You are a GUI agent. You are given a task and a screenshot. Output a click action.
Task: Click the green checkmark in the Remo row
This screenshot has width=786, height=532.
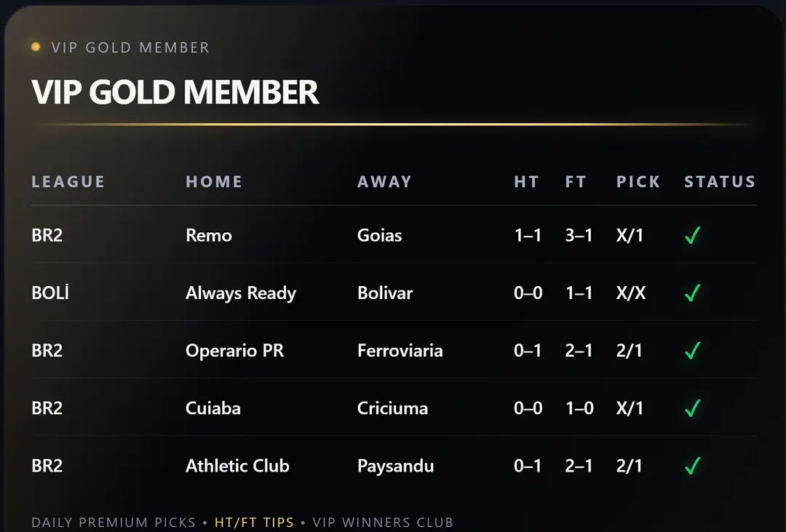click(692, 236)
